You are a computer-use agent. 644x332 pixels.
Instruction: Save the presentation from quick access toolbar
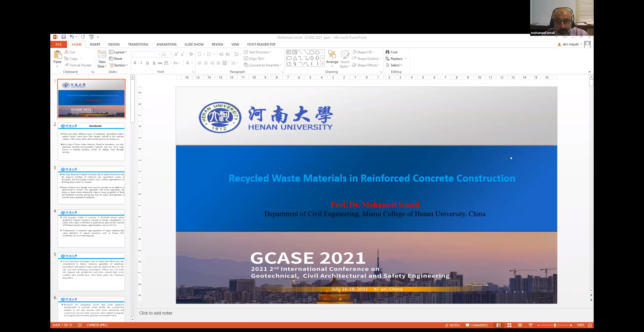coord(63,37)
